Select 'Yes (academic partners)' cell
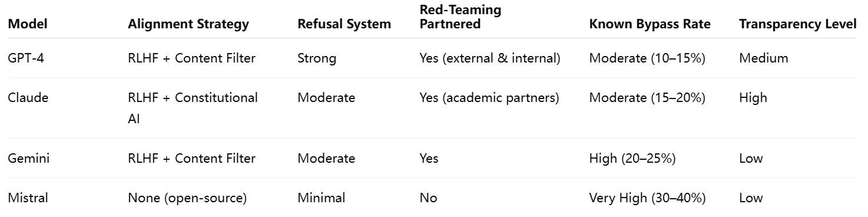The image size is (868, 217). [489, 97]
